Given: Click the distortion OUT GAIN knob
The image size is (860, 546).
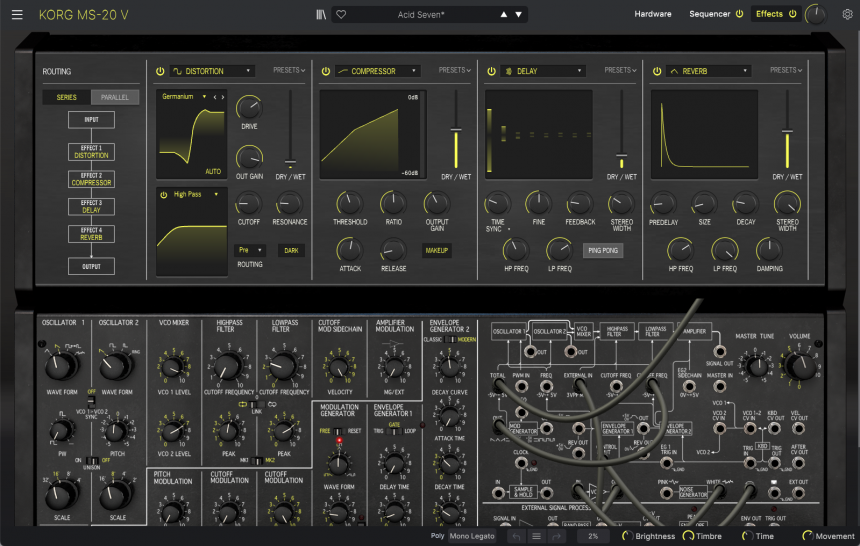Looking at the screenshot, I should [x=249, y=158].
